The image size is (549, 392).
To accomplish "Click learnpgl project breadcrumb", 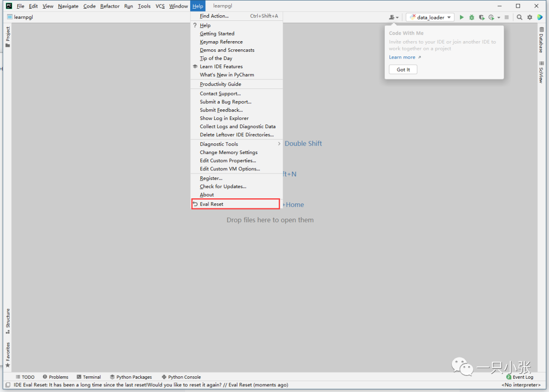I will click(x=20, y=17).
